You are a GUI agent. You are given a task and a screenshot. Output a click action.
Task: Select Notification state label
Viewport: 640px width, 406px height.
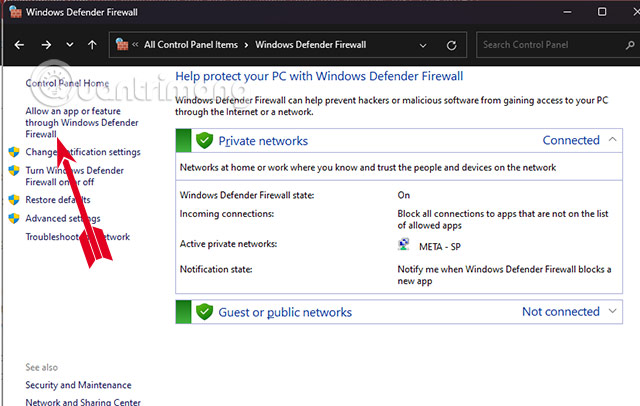(216, 269)
